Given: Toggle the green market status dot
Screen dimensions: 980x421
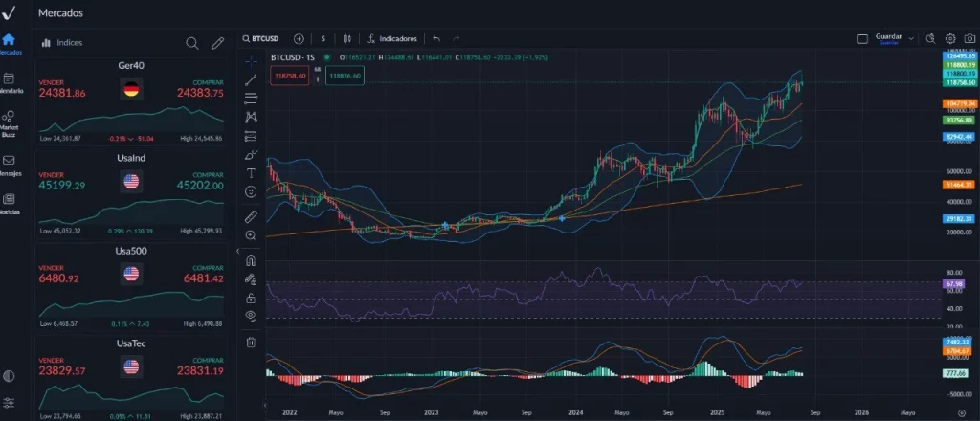Looking at the screenshot, I should (325, 57).
